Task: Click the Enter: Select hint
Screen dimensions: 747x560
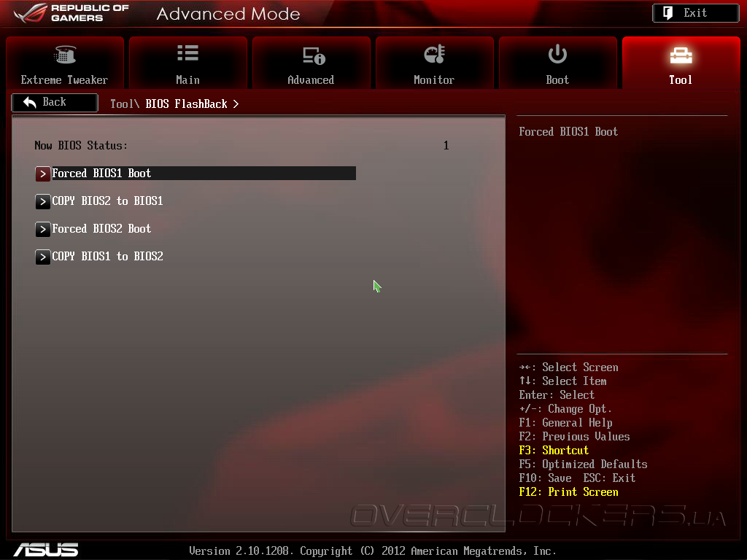Action: coord(557,394)
